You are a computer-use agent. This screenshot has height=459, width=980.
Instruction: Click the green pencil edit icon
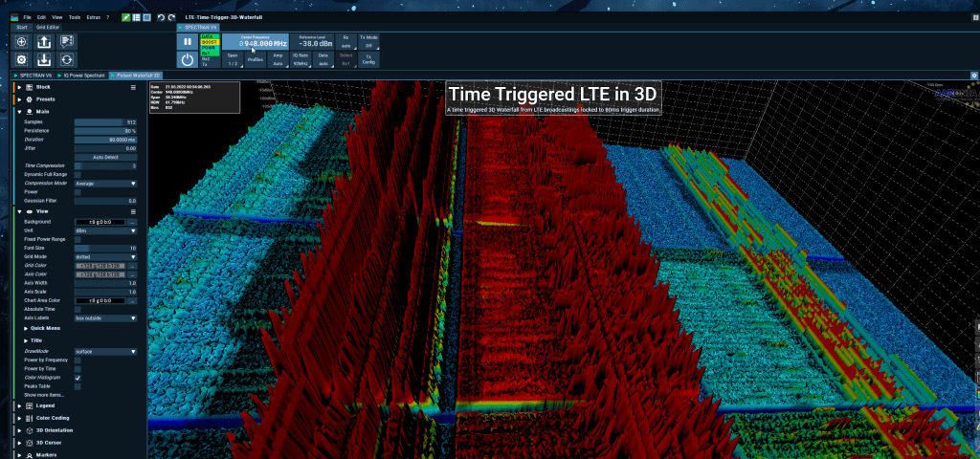click(x=126, y=17)
